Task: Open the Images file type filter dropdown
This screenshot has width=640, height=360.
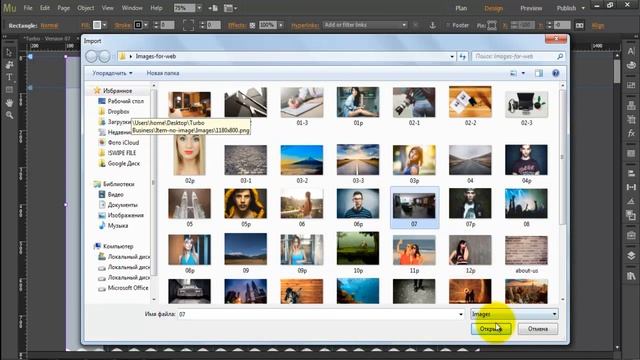Action: (x=514, y=314)
